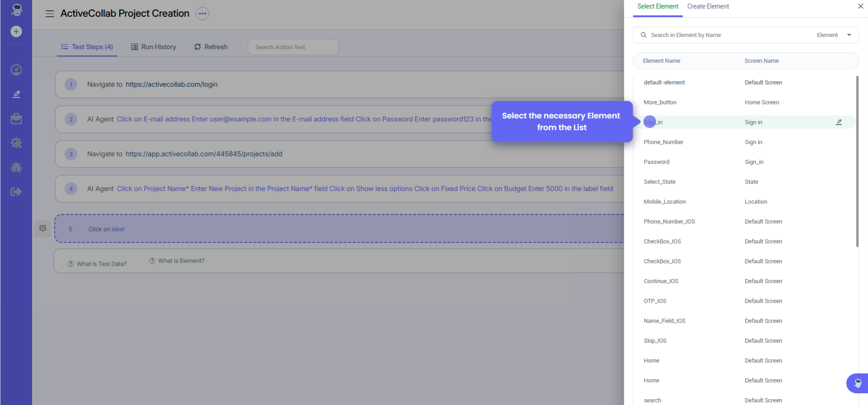Click the pencil edit icon in sidebar
Viewport: 868px width, 405px height.
(16, 94)
